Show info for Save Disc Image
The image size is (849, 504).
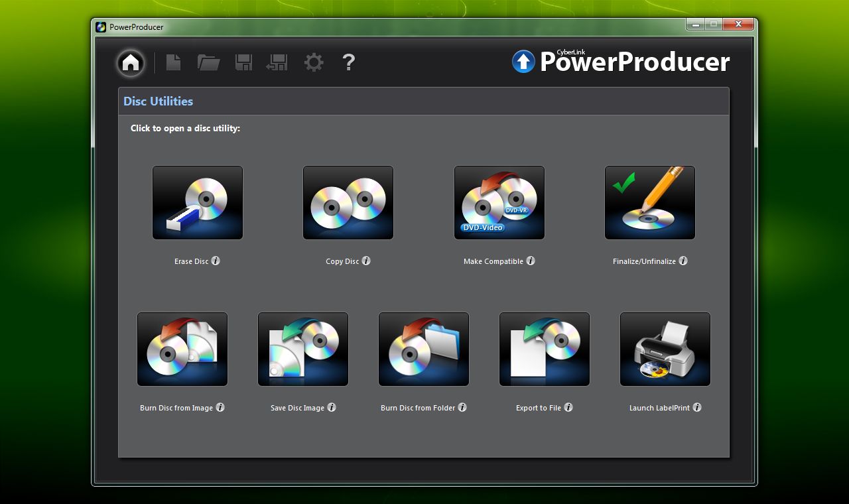coord(332,407)
